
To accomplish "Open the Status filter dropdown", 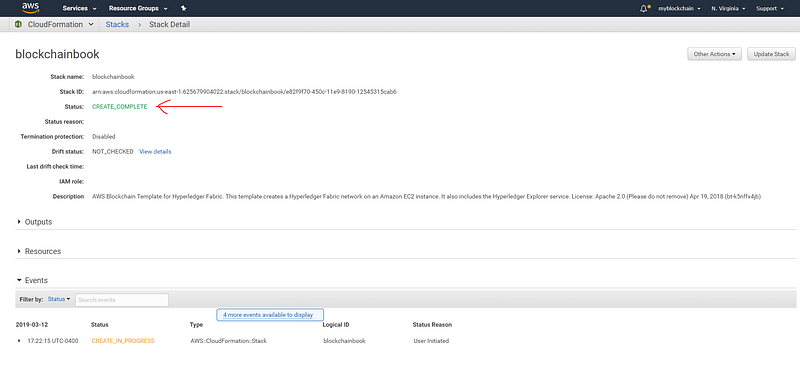I will (x=59, y=300).
